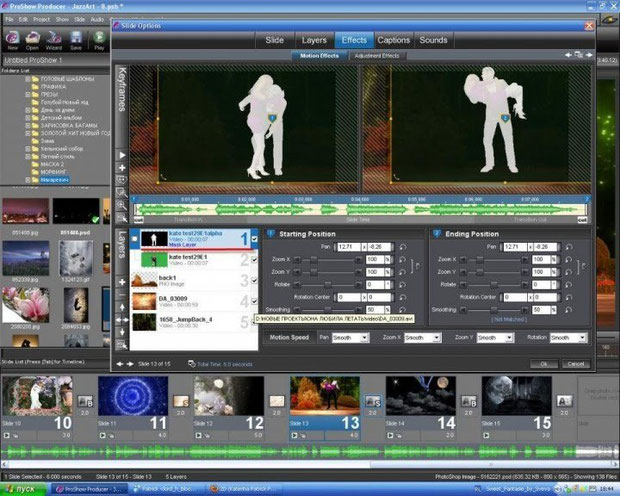
Task: Open the Audio menu
Action: pos(97,19)
